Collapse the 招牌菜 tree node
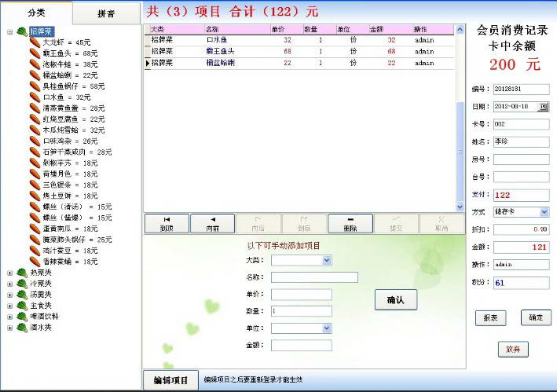The image size is (557, 392). pyautogui.click(x=10, y=32)
